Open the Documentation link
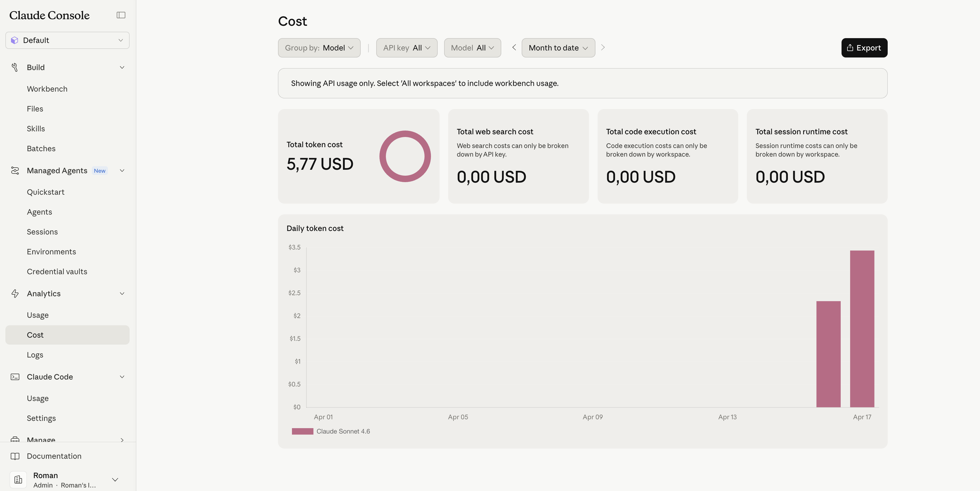Viewport: 980px width, 491px height. pyautogui.click(x=54, y=456)
